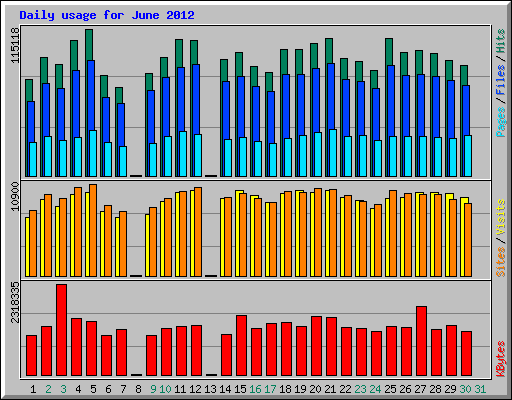The width and height of the screenshot is (512, 400).
Task: Click the 2318335 KBytes axis value
Action: (x=15, y=303)
